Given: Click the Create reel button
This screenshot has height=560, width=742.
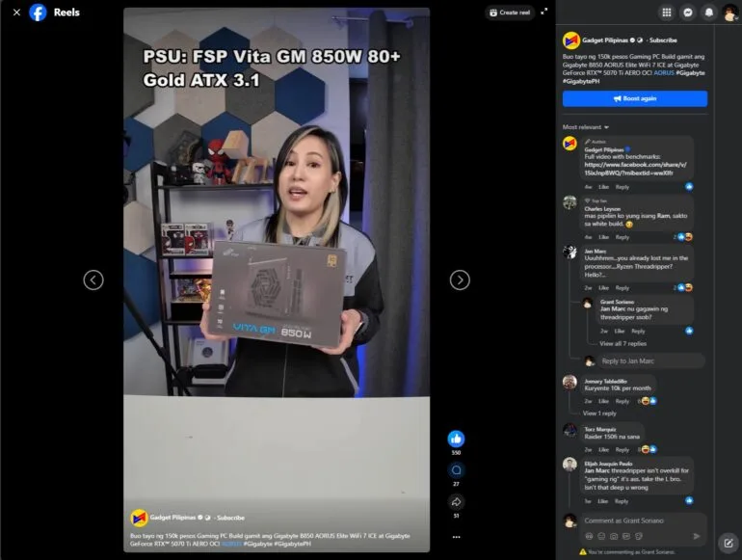Looking at the screenshot, I should point(510,13).
